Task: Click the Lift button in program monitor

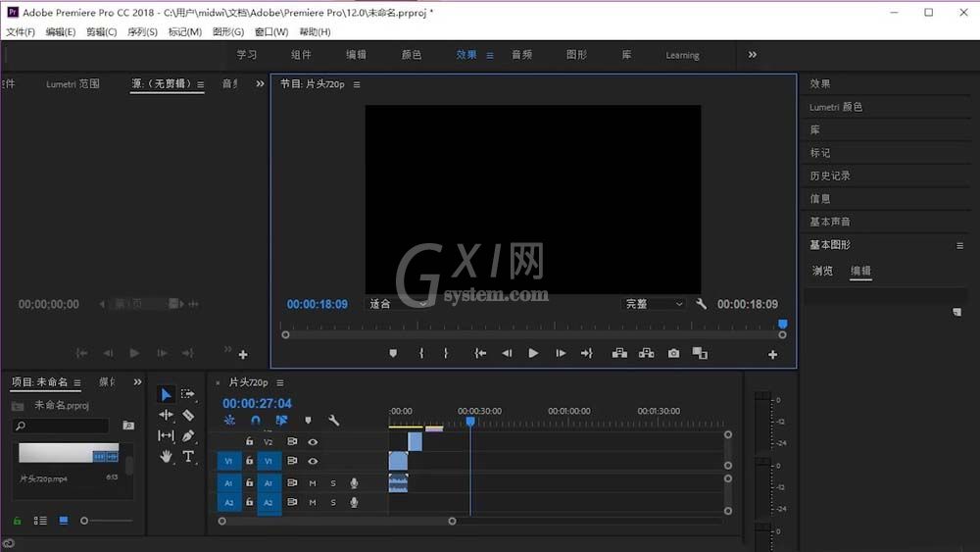Action: (x=619, y=354)
